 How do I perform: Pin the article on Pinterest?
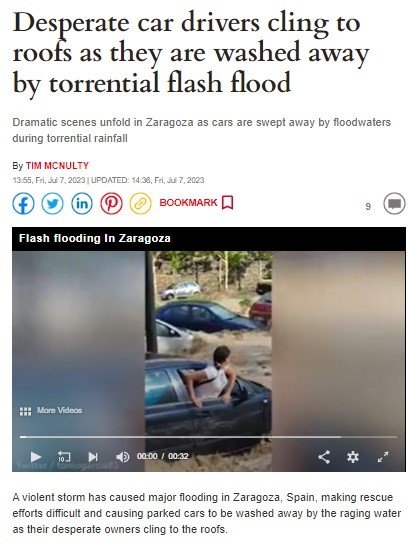(111, 203)
